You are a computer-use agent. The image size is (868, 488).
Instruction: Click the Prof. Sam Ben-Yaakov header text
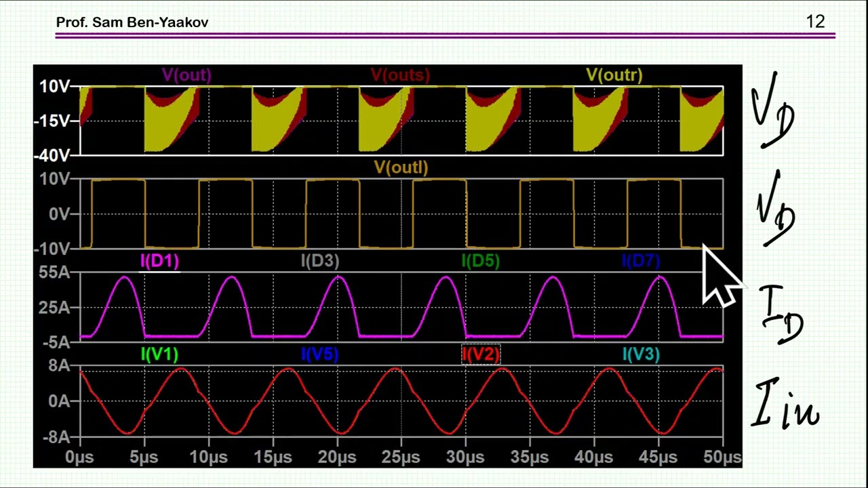click(132, 22)
